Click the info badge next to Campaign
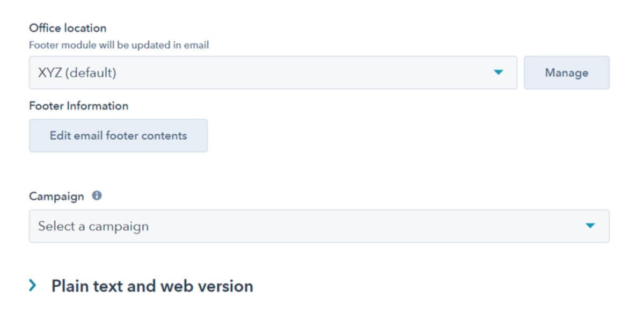644x326 pixels. [x=97, y=196]
